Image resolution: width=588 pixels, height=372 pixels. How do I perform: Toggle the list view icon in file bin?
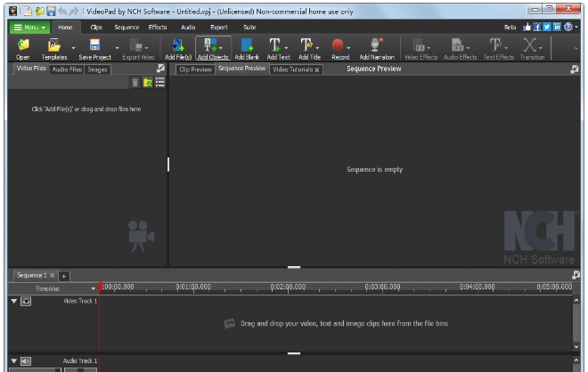click(x=160, y=82)
